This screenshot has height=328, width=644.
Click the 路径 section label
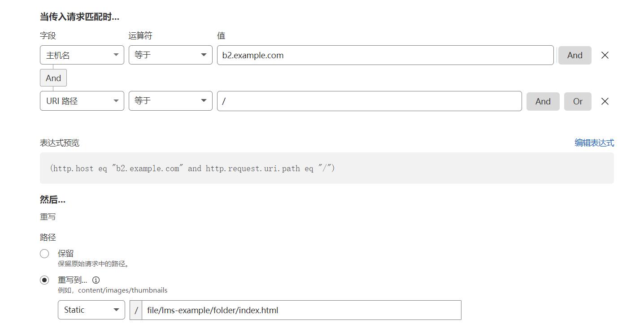coord(48,237)
